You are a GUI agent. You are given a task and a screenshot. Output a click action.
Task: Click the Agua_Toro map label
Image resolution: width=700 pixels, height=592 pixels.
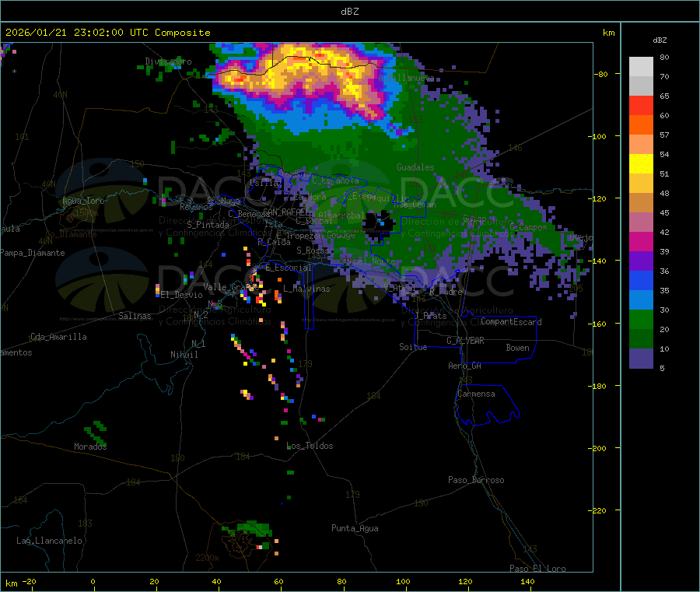(83, 201)
